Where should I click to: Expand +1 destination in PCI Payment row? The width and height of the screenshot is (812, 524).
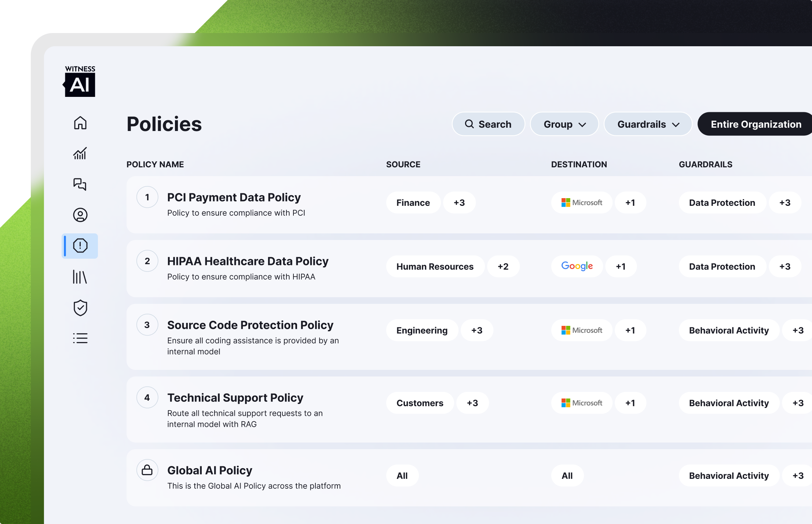click(630, 203)
